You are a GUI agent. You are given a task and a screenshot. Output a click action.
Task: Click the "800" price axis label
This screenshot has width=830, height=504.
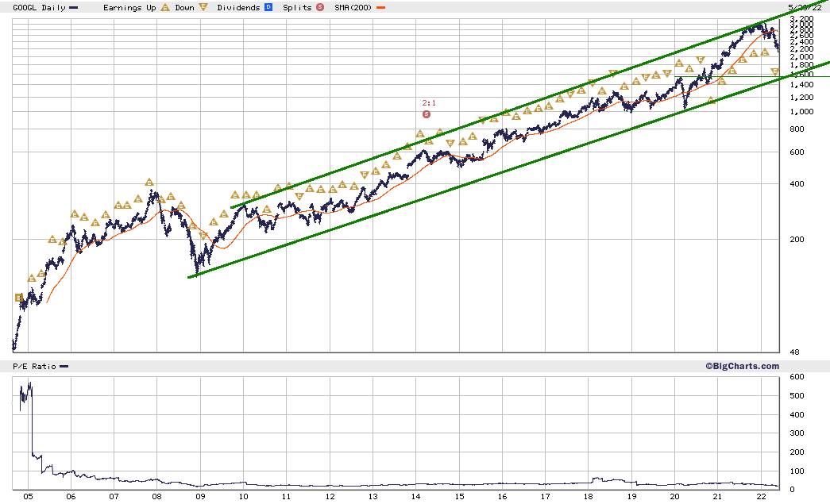pos(797,129)
